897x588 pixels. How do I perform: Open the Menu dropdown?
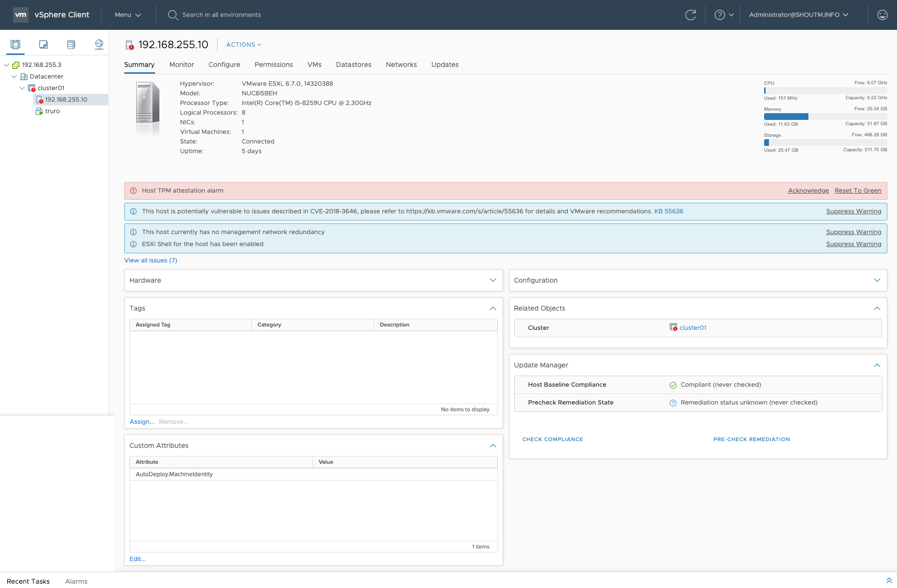[x=128, y=15]
